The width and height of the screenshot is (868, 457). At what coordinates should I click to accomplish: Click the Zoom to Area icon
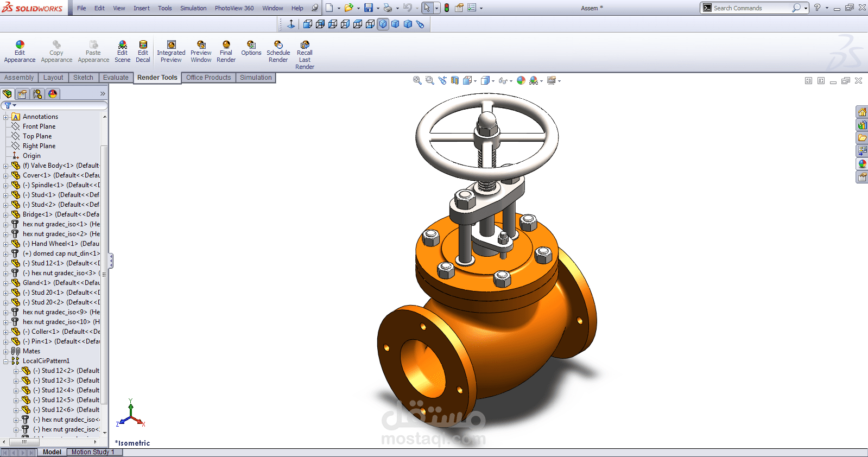(429, 80)
